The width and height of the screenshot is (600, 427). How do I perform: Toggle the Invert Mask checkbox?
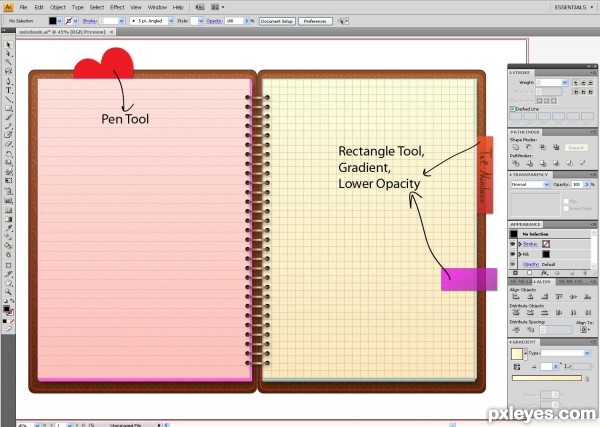[x=566, y=209]
